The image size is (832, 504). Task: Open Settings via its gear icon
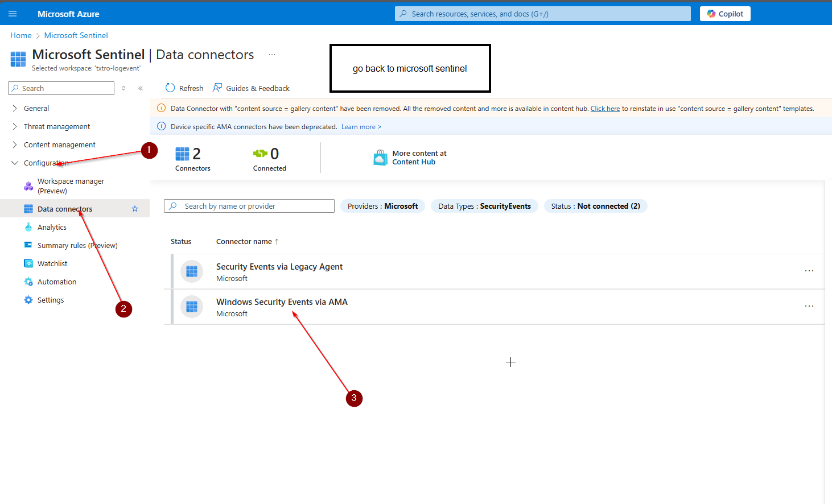[x=28, y=300]
